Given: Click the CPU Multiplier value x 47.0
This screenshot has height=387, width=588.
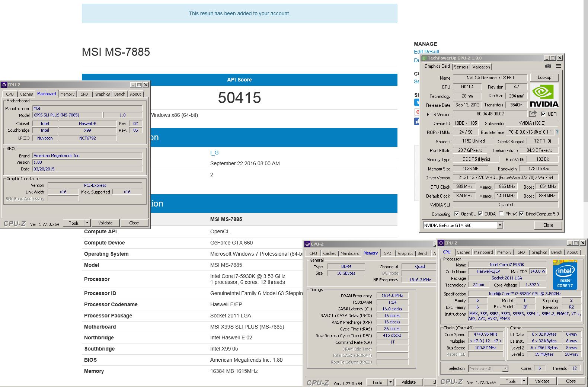Looking at the screenshot, I should (x=485, y=341).
